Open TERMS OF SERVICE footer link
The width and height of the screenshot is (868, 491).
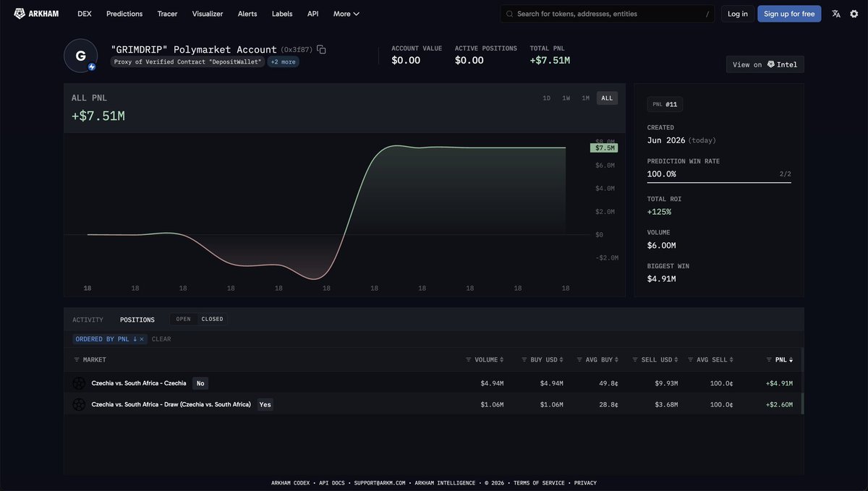click(540, 483)
